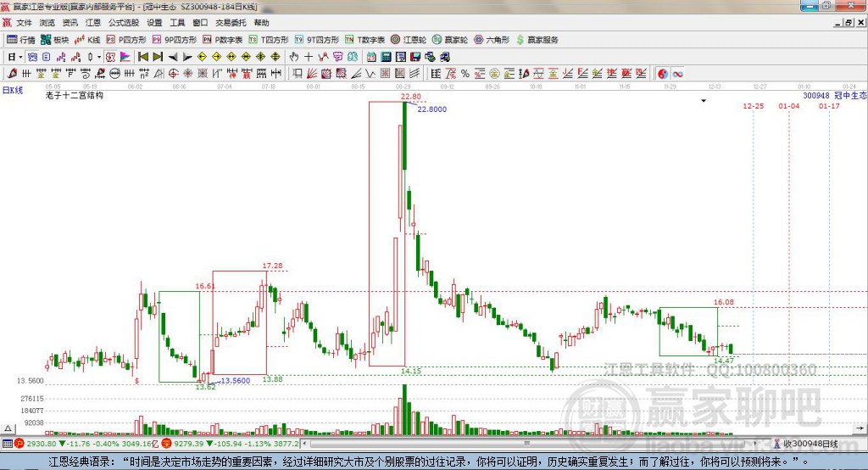Open the T数字表 time number table
Image resolution: width=868 pixels, height=470 pixels.
pos(364,40)
